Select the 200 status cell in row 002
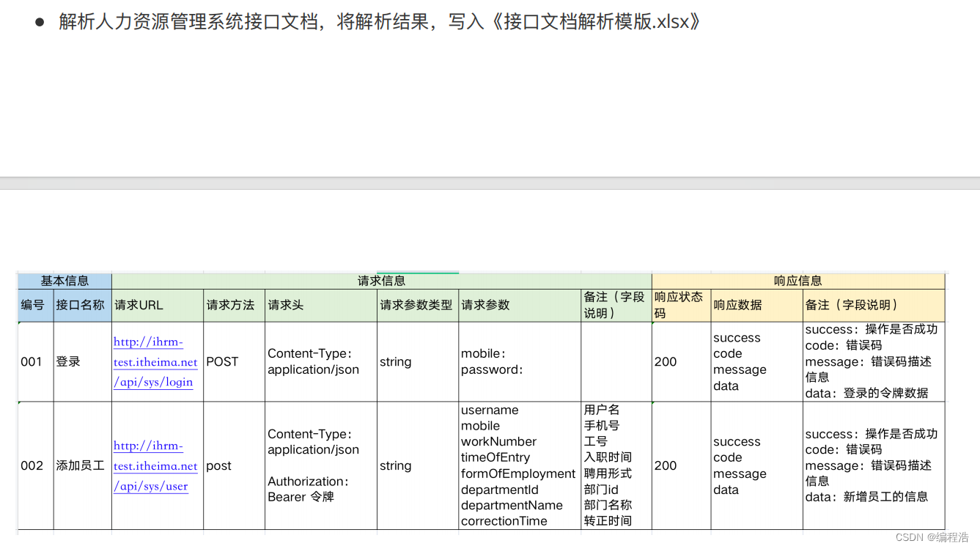 [x=681, y=465]
